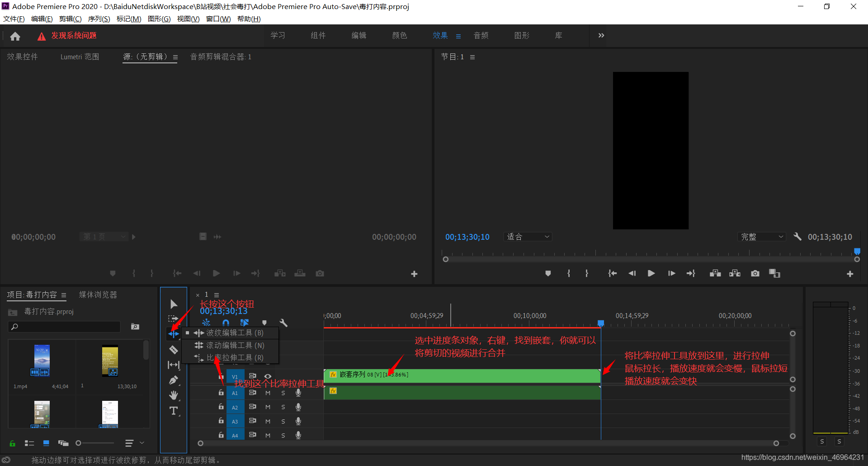Choose 比率拉伸工具 (R) from flyout
Screen dimensions: 868x466
click(x=230, y=357)
